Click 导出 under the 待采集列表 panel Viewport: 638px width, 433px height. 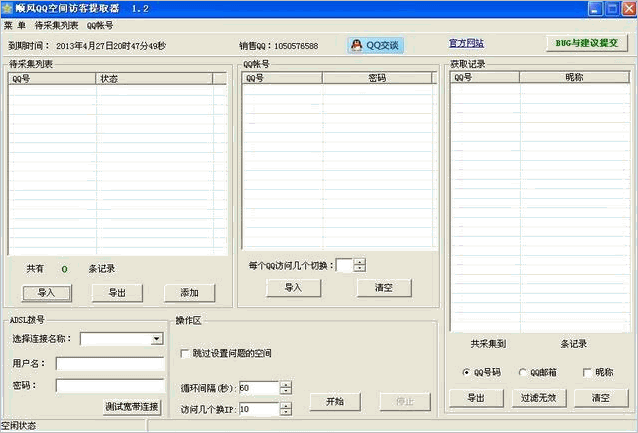point(117,293)
